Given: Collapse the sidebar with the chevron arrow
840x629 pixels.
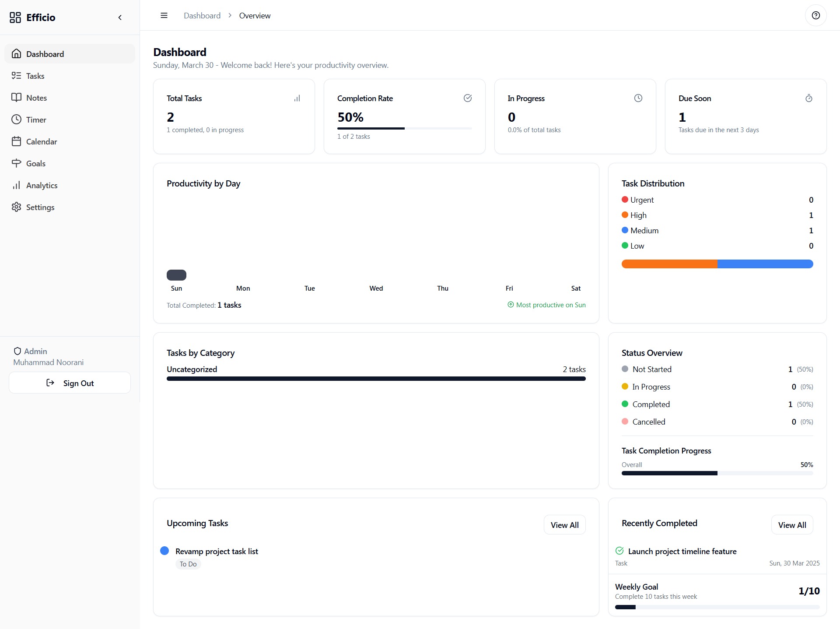Looking at the screenshot, I should click(120, 18).
